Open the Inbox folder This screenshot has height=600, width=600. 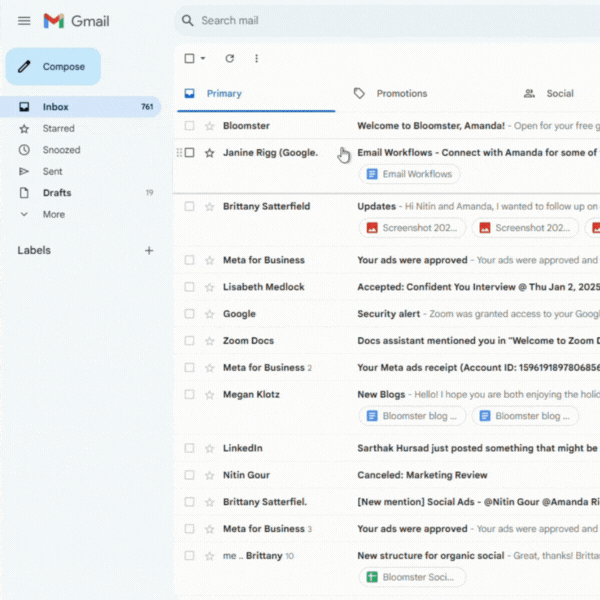80,107
